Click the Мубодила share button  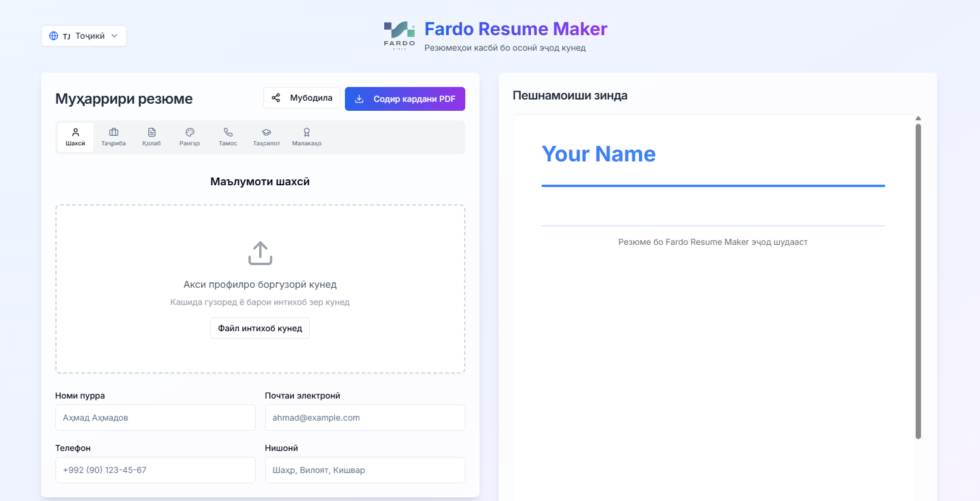point(302,98)
